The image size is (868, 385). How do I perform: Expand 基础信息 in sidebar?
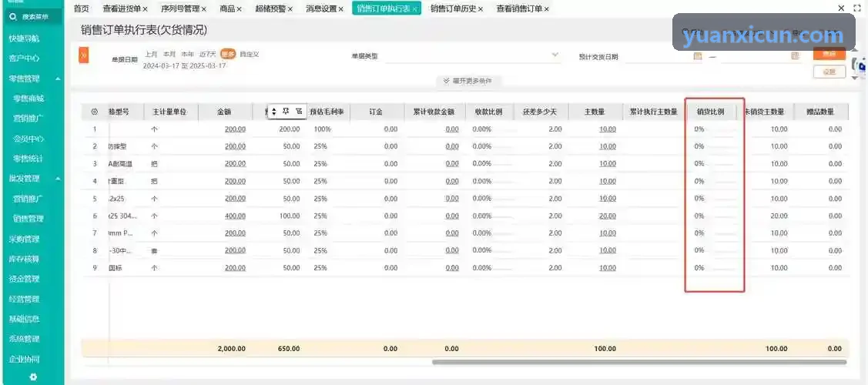[x=25, y=320]
